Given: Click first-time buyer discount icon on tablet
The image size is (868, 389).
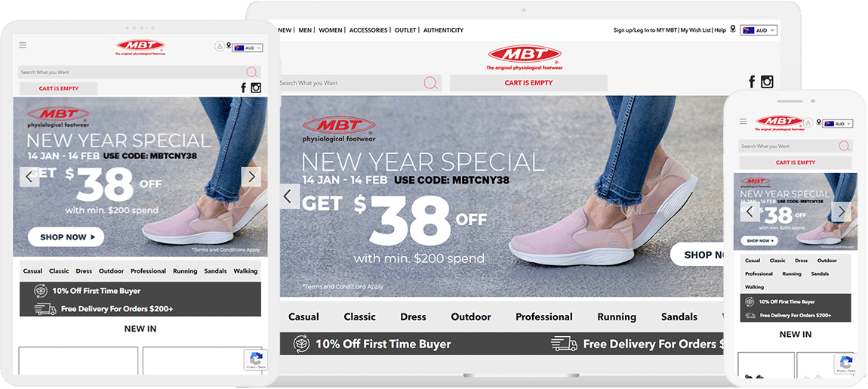Looking at the screenshot, I should 41,291.
